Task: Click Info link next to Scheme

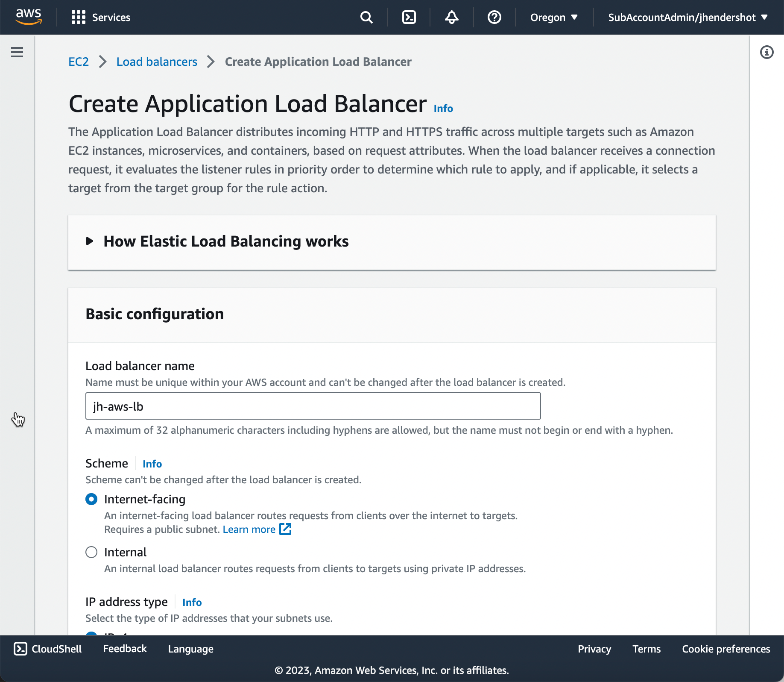Action: point(152,464)
